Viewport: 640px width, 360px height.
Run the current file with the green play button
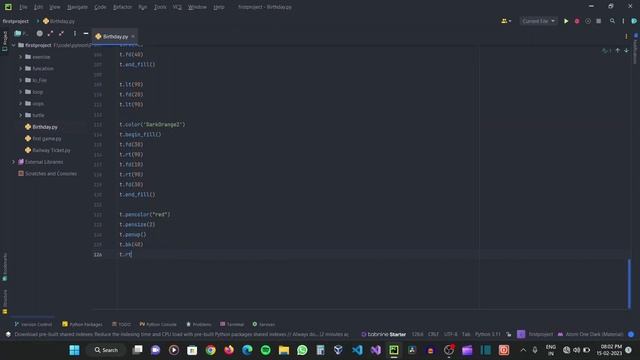pos(566,21)
